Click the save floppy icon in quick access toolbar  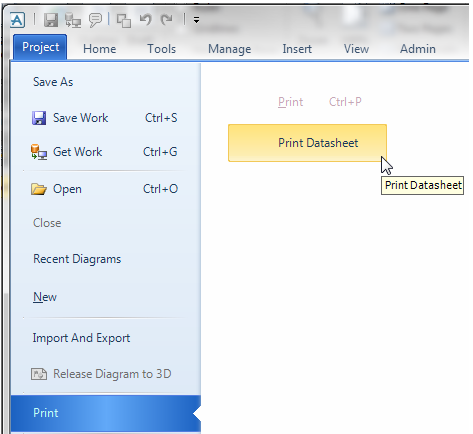coord(51,20)
